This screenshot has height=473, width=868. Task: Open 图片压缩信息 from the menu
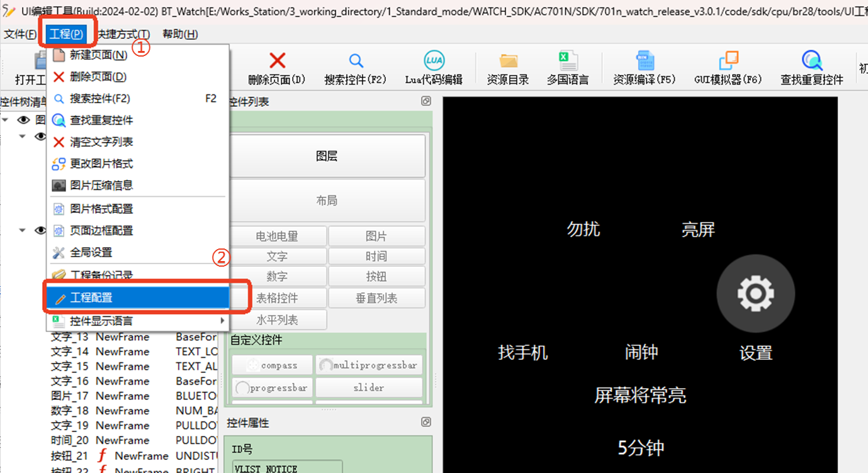137,186
